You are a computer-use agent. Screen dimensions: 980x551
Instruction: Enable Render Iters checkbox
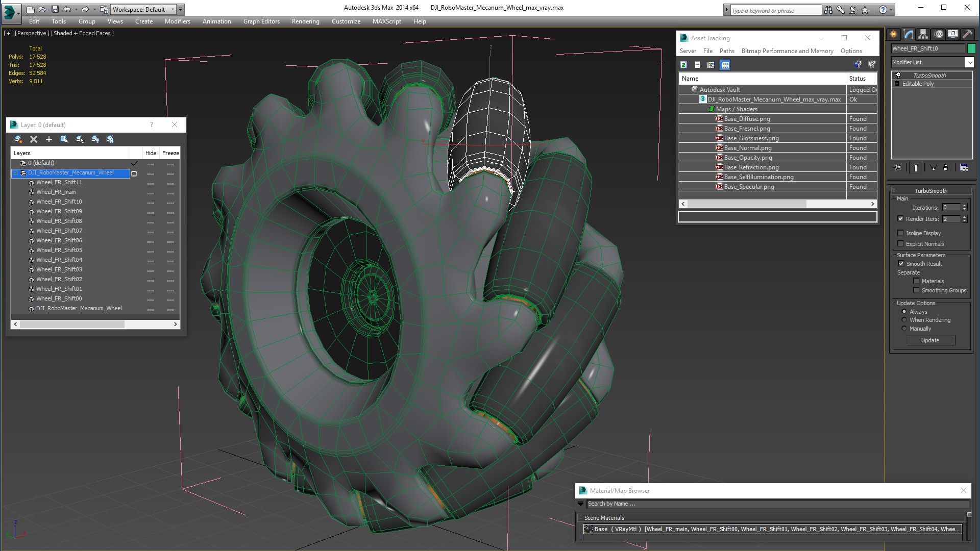coord(901,219)
